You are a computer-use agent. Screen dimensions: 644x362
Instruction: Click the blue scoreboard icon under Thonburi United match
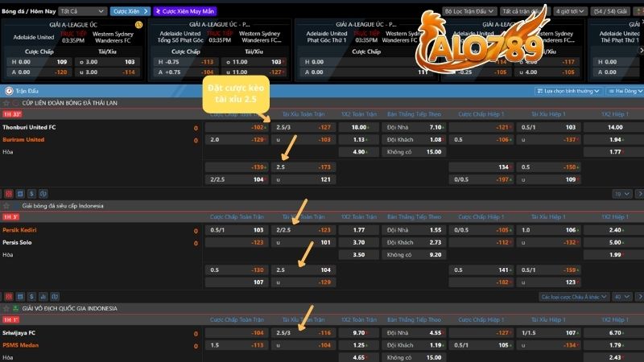20,194
